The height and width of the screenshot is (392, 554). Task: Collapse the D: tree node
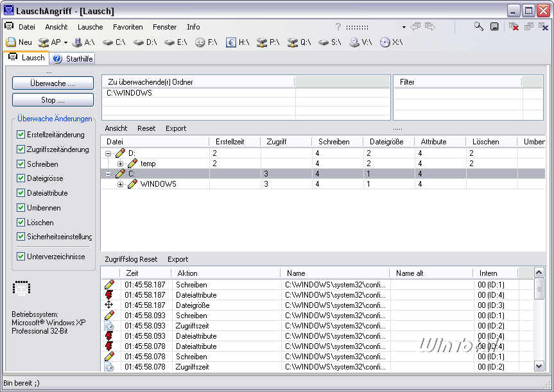pos(108,154)
